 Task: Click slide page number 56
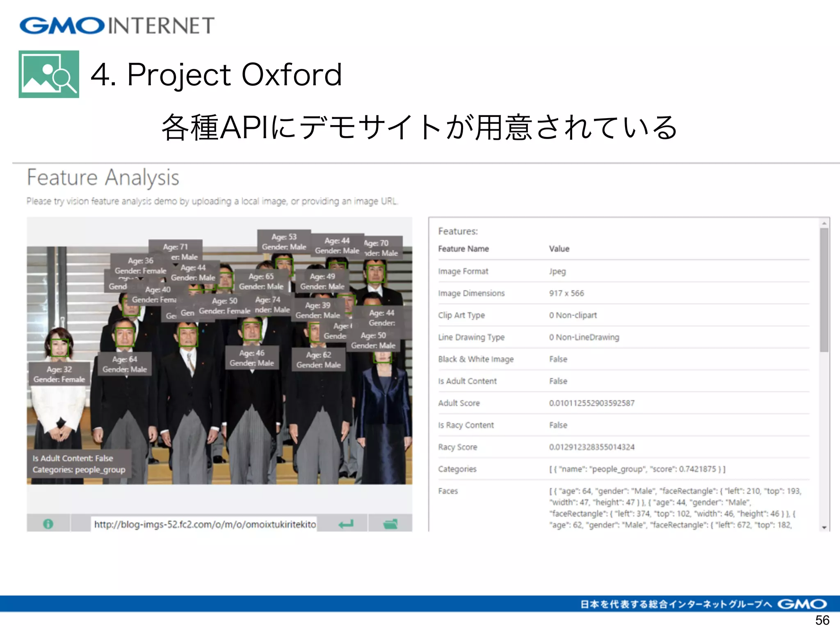822,620
